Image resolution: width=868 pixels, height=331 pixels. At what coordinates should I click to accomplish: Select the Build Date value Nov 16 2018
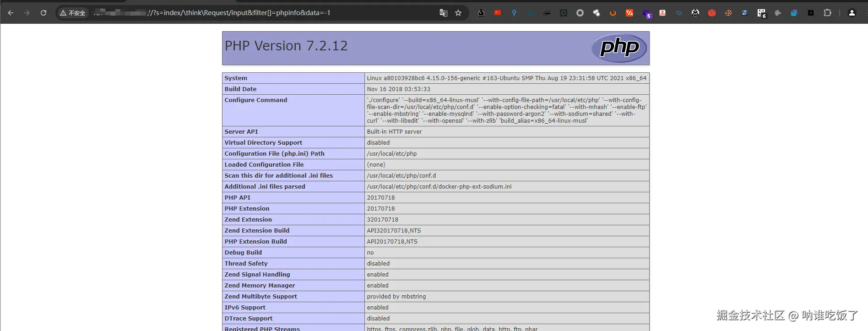398,89
